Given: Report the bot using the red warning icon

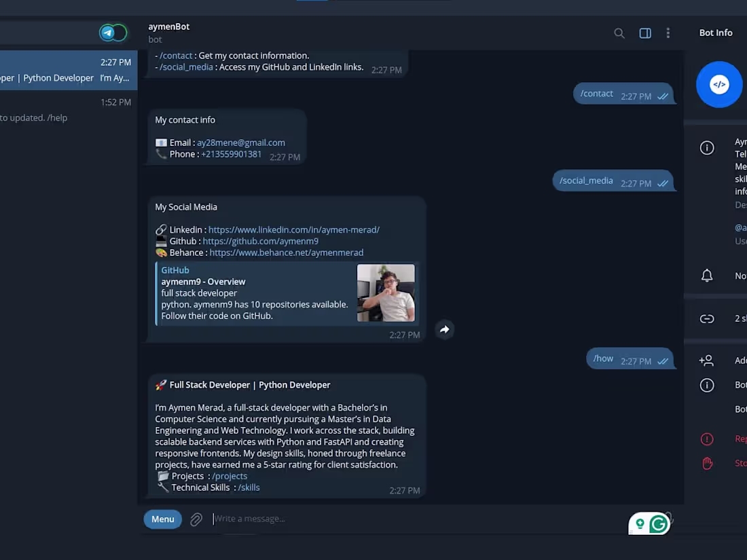Looking at the screenshot, I should [706, 438].
